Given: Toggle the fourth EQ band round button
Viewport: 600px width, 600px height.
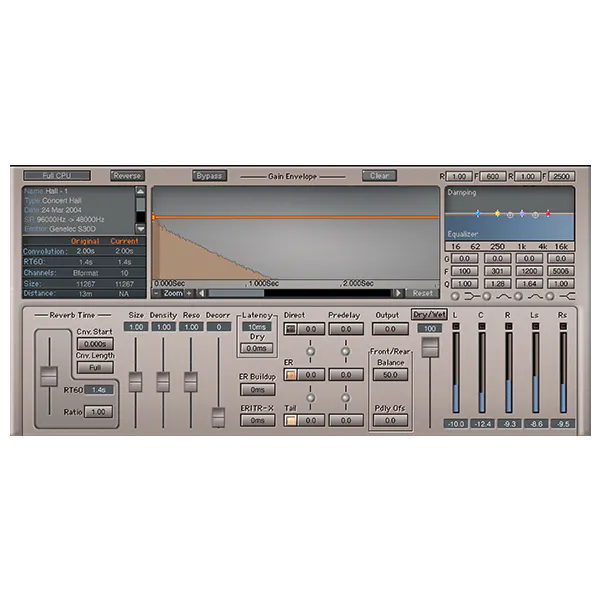Looking at the screenshot, I should pos(550,296).
